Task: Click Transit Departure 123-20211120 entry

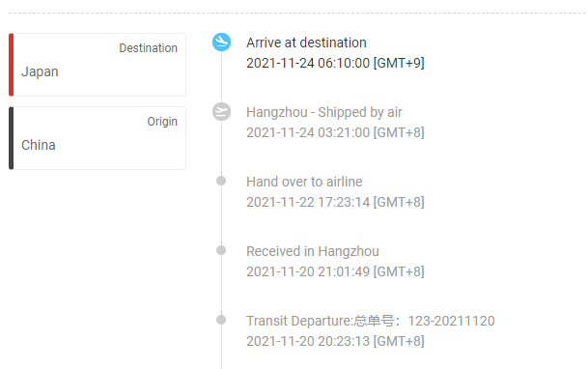Action: 371,321
